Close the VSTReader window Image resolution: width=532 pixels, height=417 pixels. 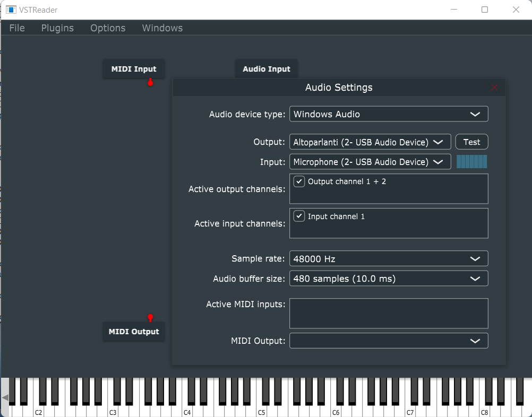pyautogui.click(x=516, y=10)
